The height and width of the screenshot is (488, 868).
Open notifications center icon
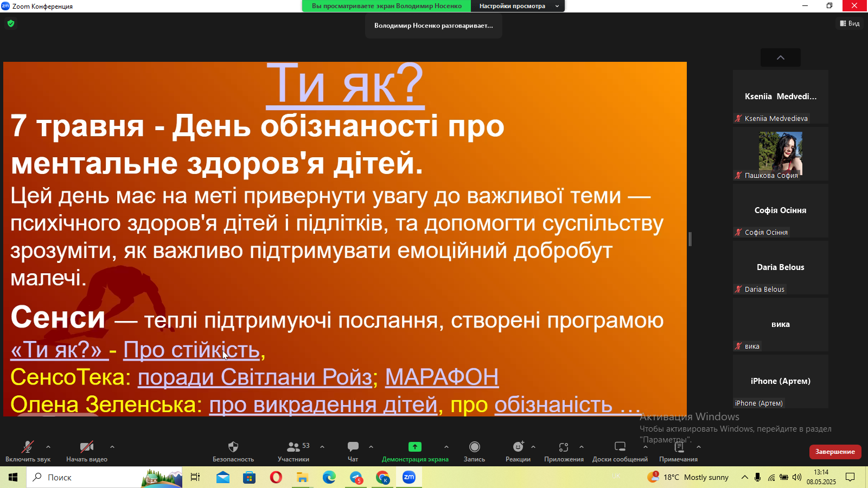pos(850,477)
